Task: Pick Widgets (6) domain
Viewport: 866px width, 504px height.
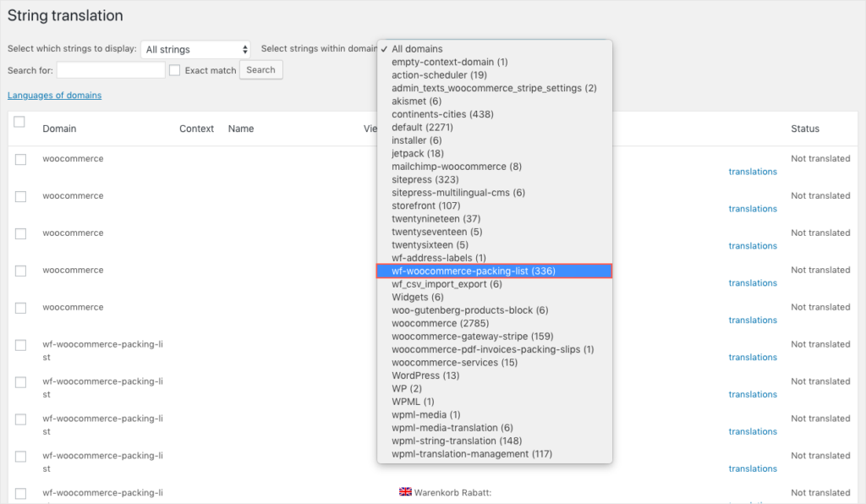Action: 494,297
